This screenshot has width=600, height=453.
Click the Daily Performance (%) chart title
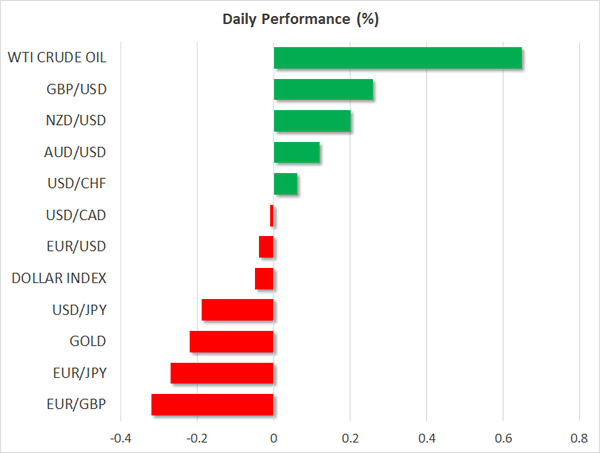299,19
